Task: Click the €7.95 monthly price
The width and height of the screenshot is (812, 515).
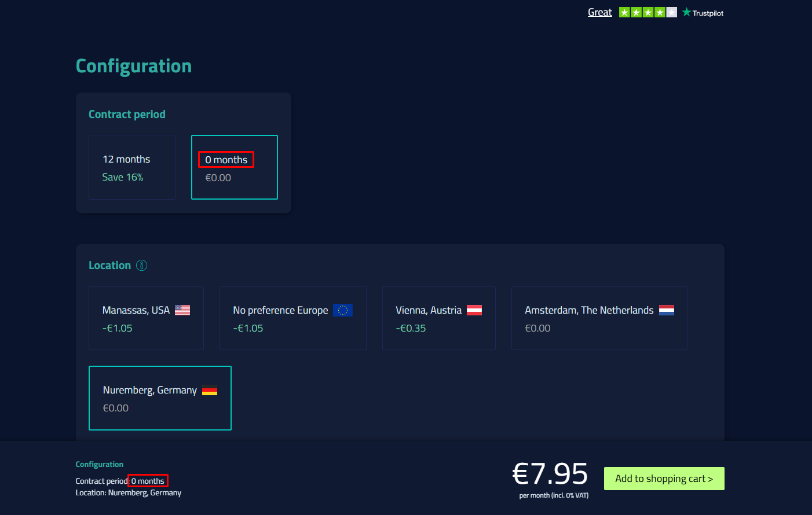Action: [550, 474]
